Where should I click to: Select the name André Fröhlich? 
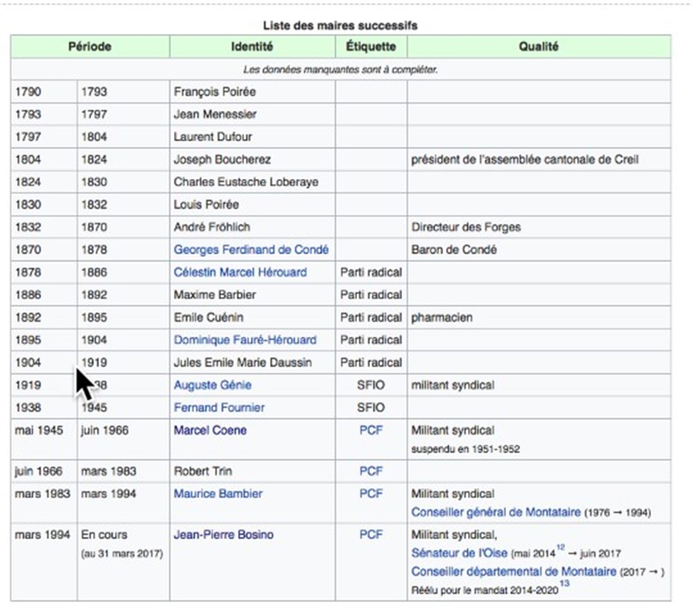click(x=212, y=227)
